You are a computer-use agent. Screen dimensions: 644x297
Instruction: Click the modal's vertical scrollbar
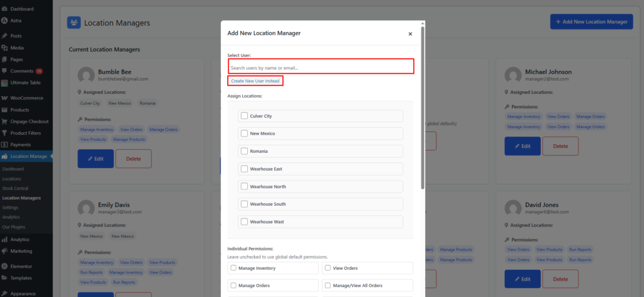pos(423,107)
